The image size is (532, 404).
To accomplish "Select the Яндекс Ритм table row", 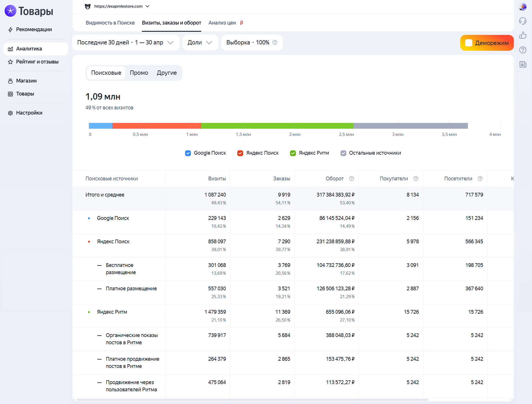I will 293,316.
